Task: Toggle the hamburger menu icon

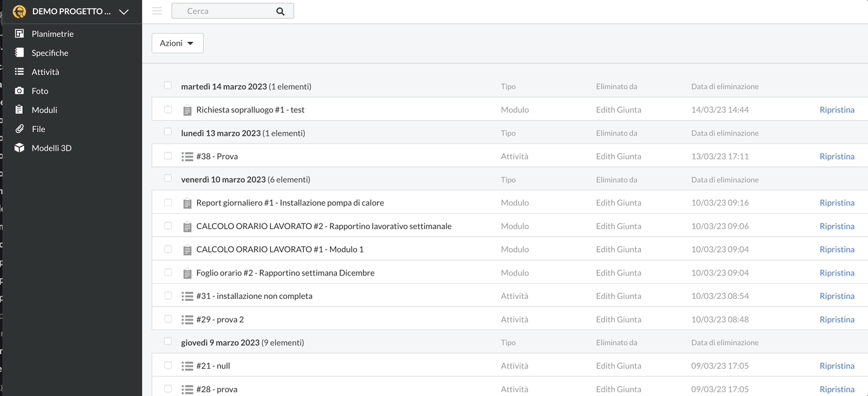Action: pyautogui.click(x=157, y=11)
